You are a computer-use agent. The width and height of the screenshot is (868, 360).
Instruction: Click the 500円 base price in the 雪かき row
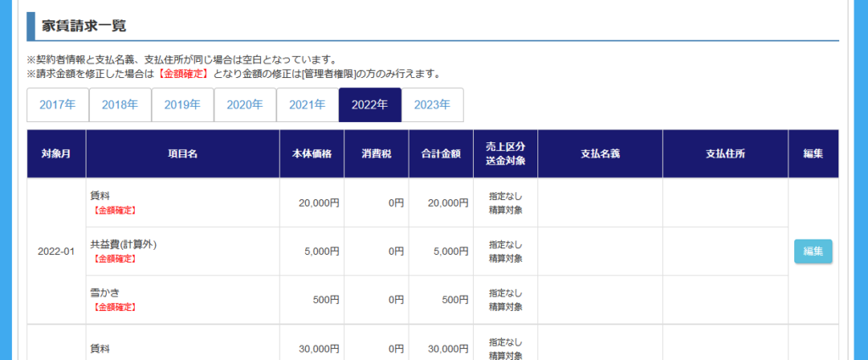326,300
